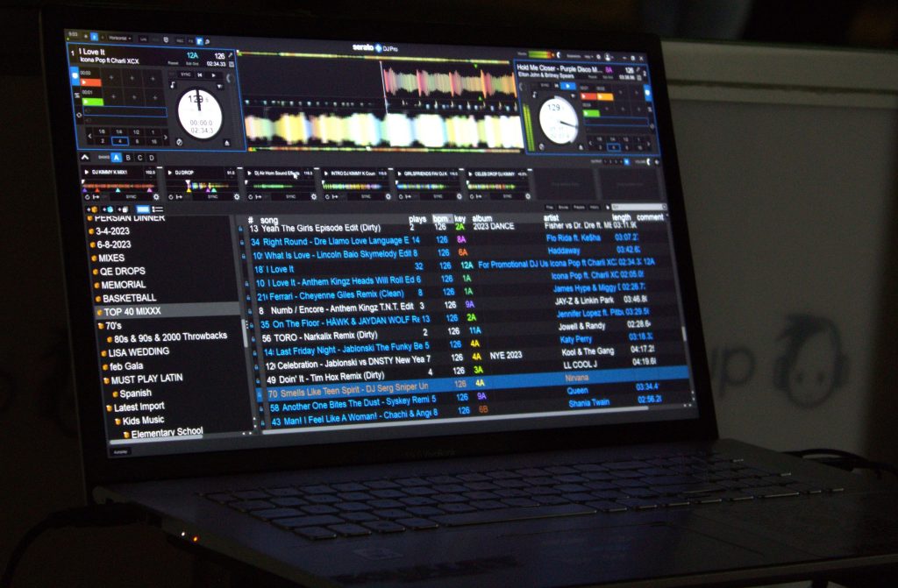This screenshot has height=588, width=898.
Task: Open the LISA WEDDING crate
Action: (x=139, y=352)
